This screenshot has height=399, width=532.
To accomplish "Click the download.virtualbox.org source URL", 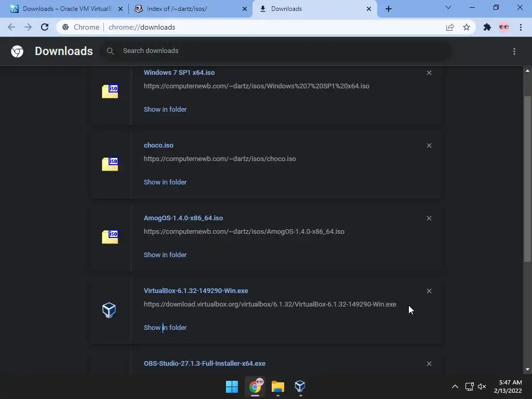I will 270,304.
